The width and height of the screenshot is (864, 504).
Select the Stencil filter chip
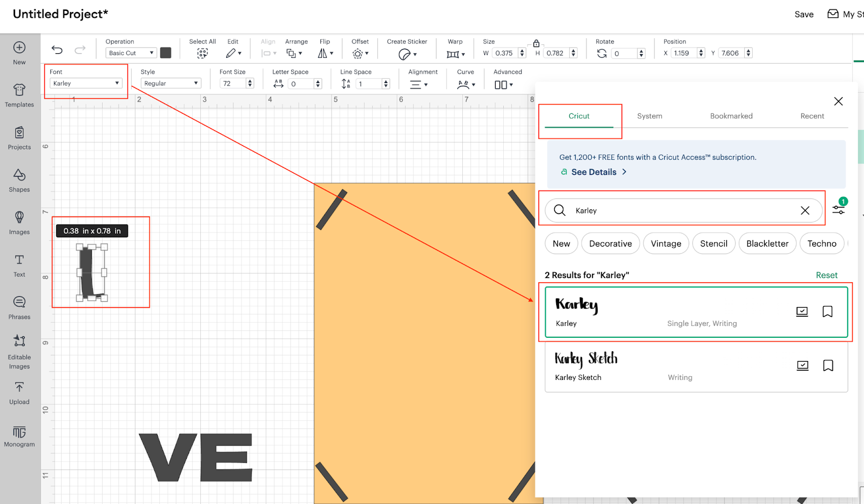[714, 243]
